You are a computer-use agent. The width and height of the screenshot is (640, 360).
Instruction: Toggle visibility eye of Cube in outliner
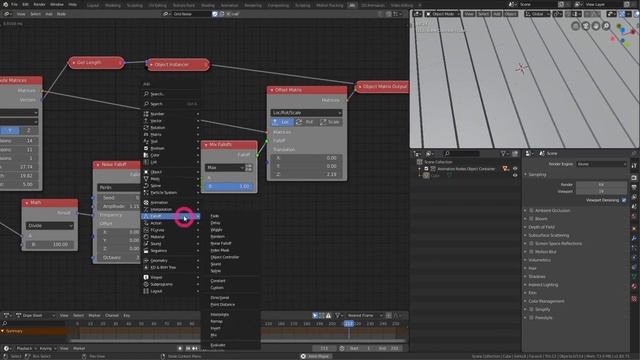[515, 176]
